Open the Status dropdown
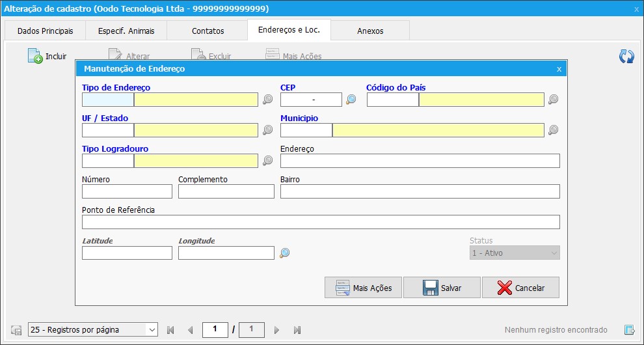Screen dimensions: 644x345 coord(515,253)
